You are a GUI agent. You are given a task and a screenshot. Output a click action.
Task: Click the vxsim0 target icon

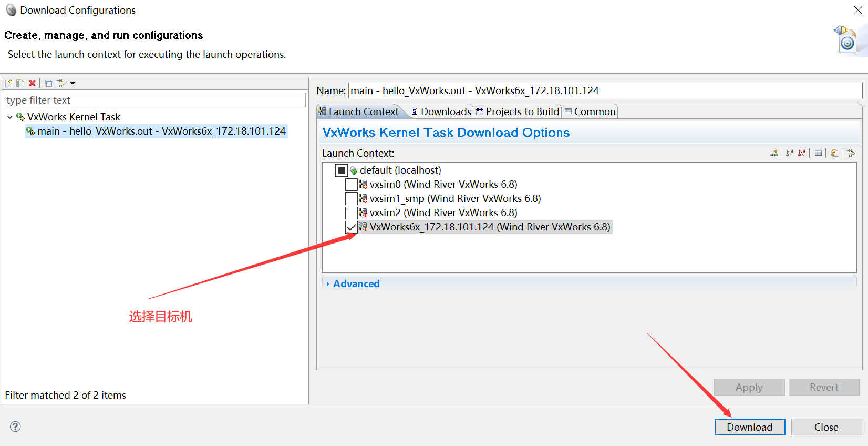point(363,185)
